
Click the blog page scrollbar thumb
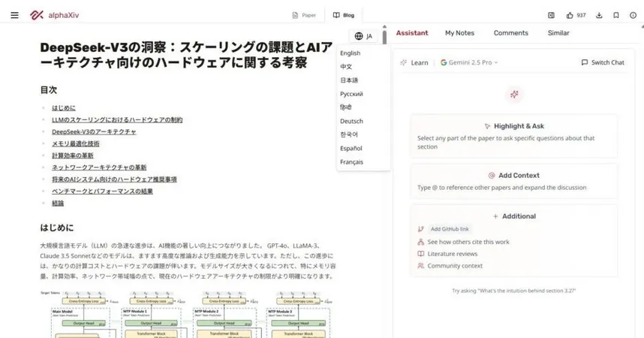click(x=384, y=37)
